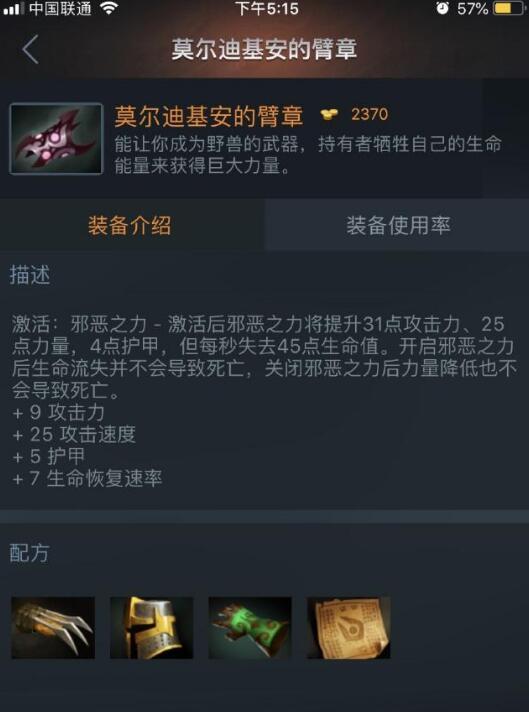The width and height of the screenshot is (529, 712).
Task: Tap the Wi-Fi status icon
Action: (109, 8)
